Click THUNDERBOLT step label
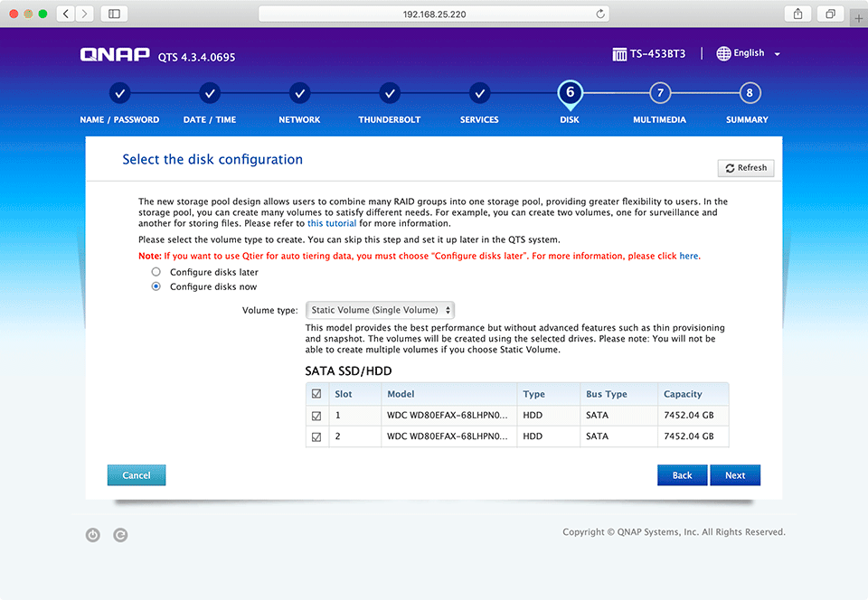The height and width of the screenshot is (600, 868). 390,119
